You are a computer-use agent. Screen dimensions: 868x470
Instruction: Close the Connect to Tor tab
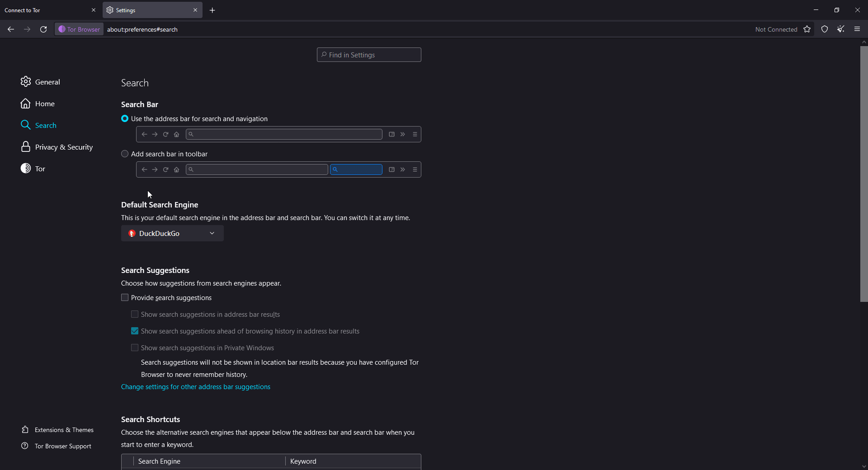[x=94, y=10]
